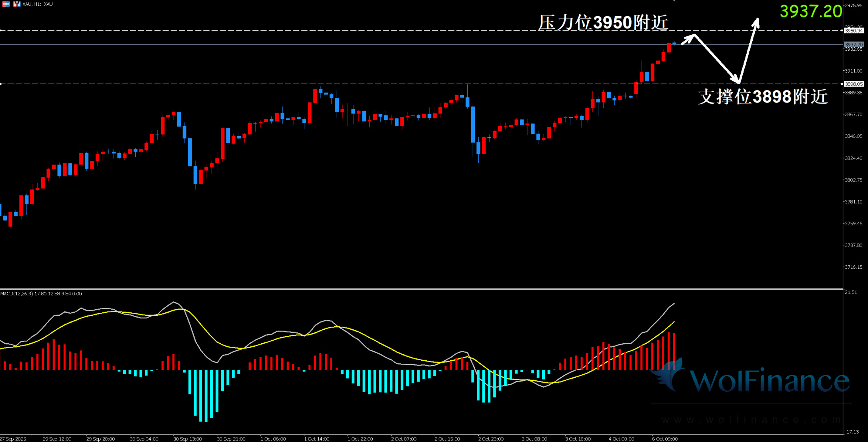868x442 pixels.
Task: Click the upward arrow tip near 3975
Action: (x=756, y=20)
